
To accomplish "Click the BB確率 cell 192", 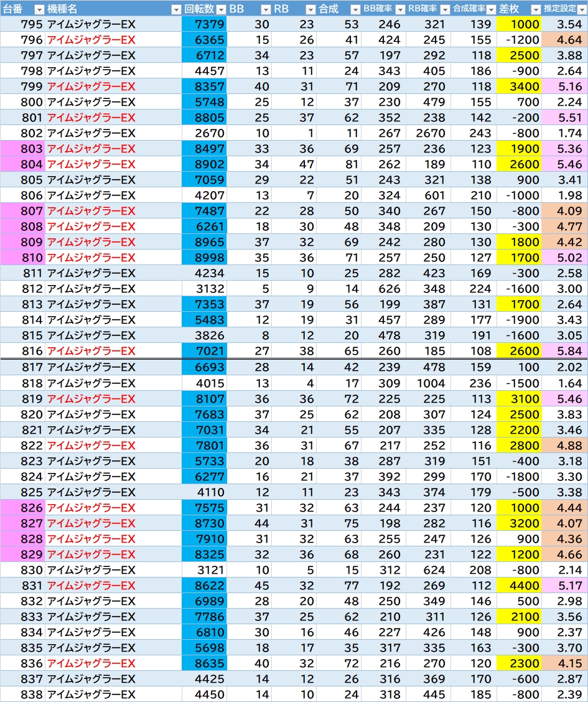I will click(x=383, y=586).
